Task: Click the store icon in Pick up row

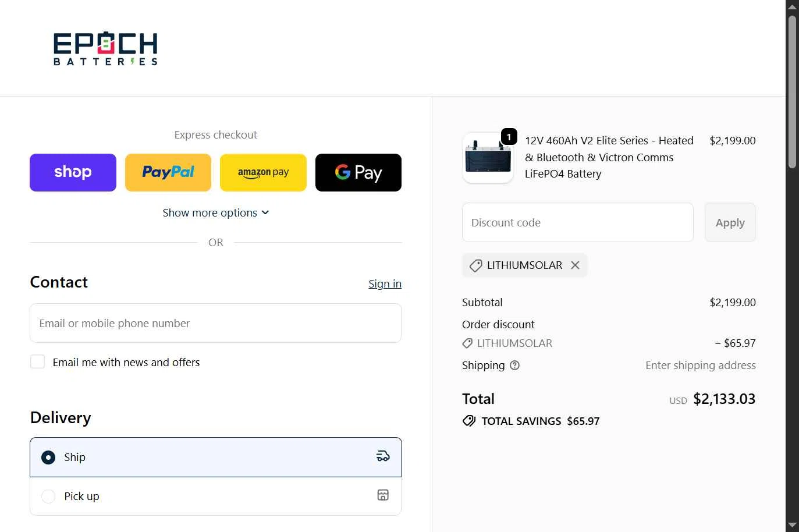Action: point(383,495)
